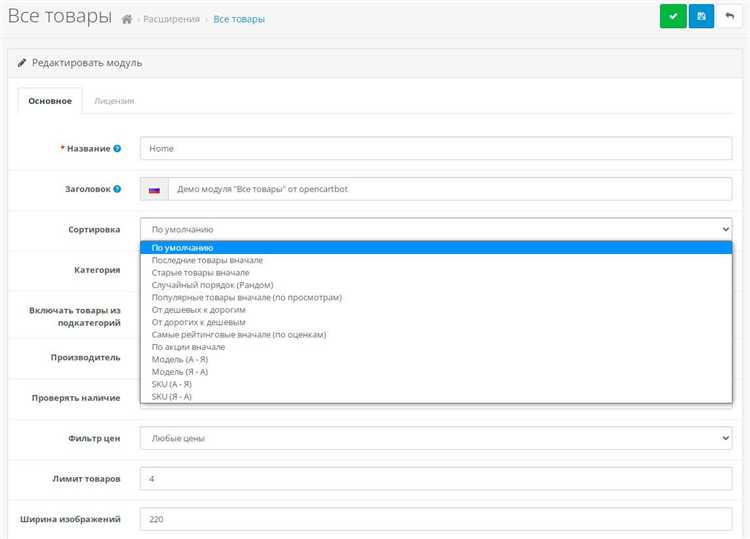Select SKU (Я - А) option
This screenshot has width=750, height=539.
[x=436, y=397]
